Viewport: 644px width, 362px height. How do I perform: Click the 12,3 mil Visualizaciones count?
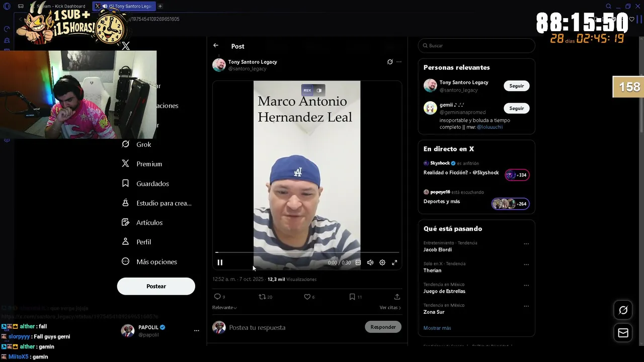[292, 279]
